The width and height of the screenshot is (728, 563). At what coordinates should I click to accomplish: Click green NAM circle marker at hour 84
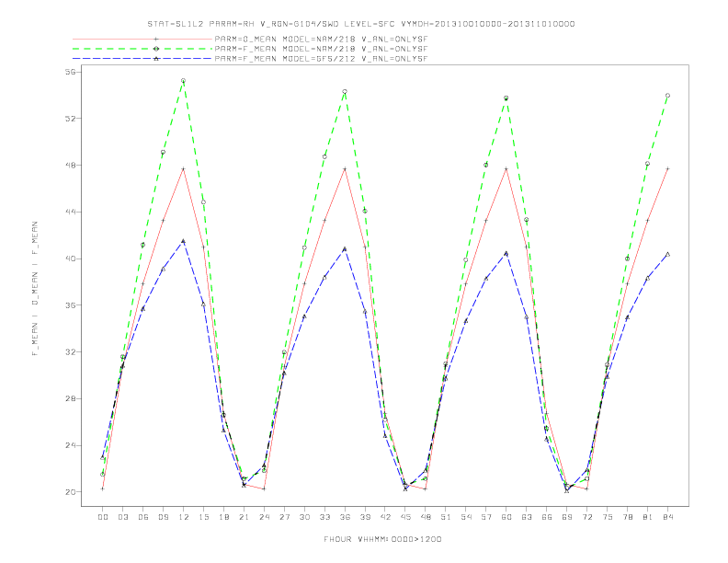[x=667, y=96]
